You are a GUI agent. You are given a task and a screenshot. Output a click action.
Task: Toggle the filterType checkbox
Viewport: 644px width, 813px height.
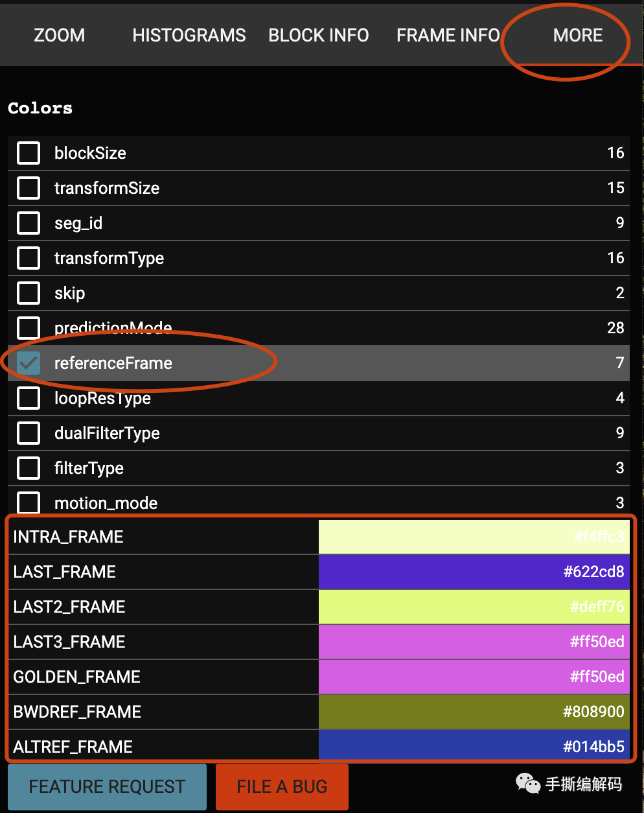pyautogui.click(x=29, y=469)
